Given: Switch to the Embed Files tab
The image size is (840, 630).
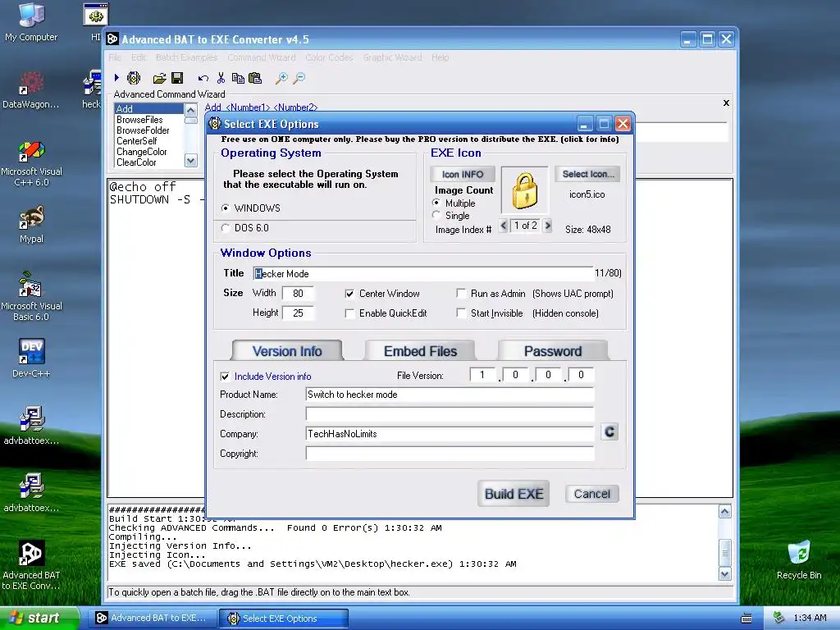Looking at the screenshot, I should click(420, 351).
